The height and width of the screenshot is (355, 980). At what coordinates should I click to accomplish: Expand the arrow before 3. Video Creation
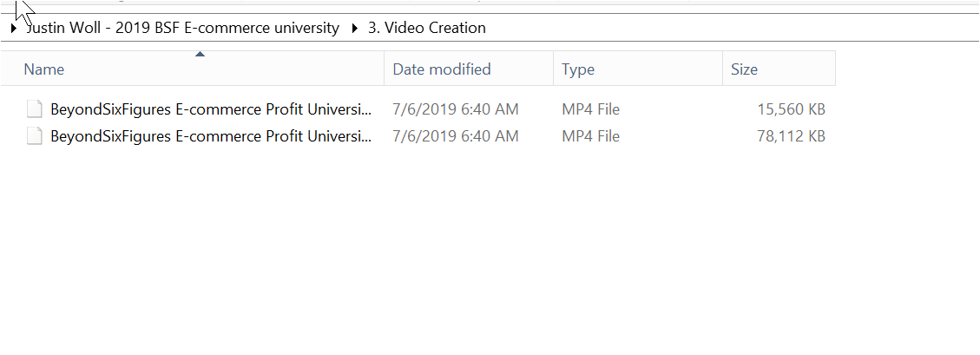coord(354,29)
